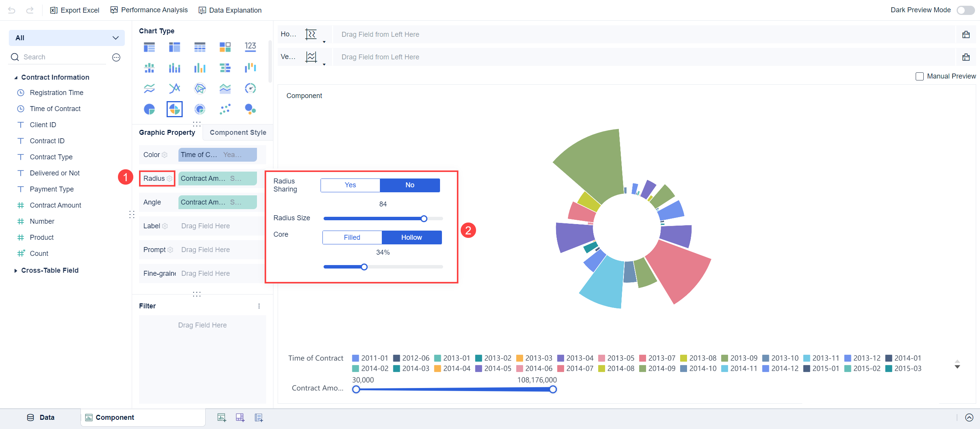The width and height of the screenshot is (980, 429).
Task: Select the pie chart type icon
Action: tap(149, 109)
